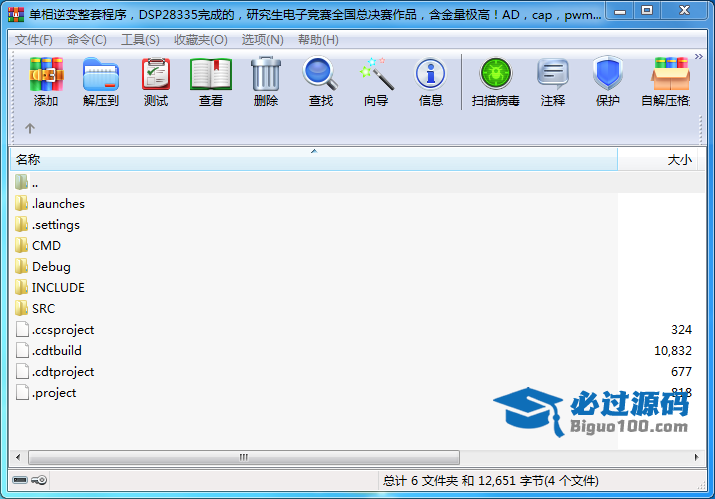Viewport: 715px width, 499px height.
Task: Show archive Info (信息) icon
Action: click(430, 82)
